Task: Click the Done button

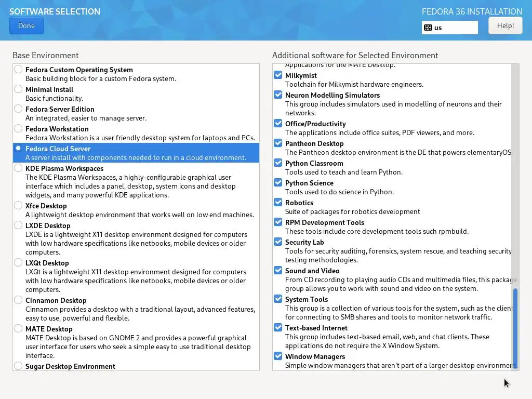Action: coord(26,26)
